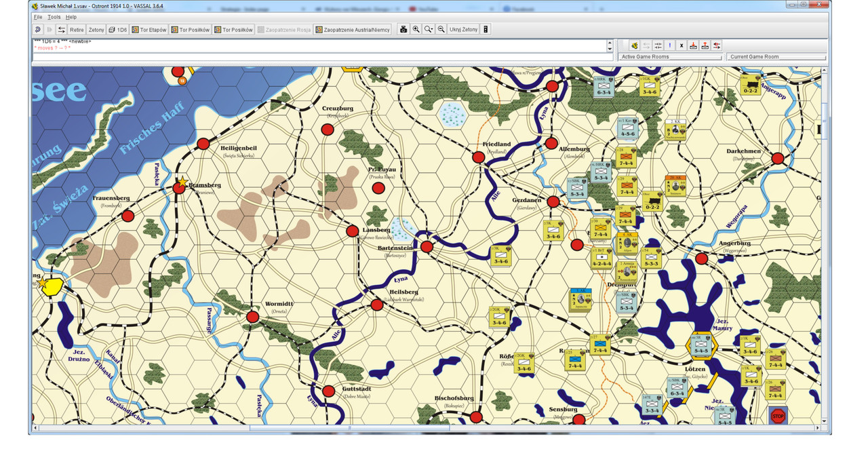Click the zoom out magnifier icon
868x466 pixels.
[x=441, y=30]
